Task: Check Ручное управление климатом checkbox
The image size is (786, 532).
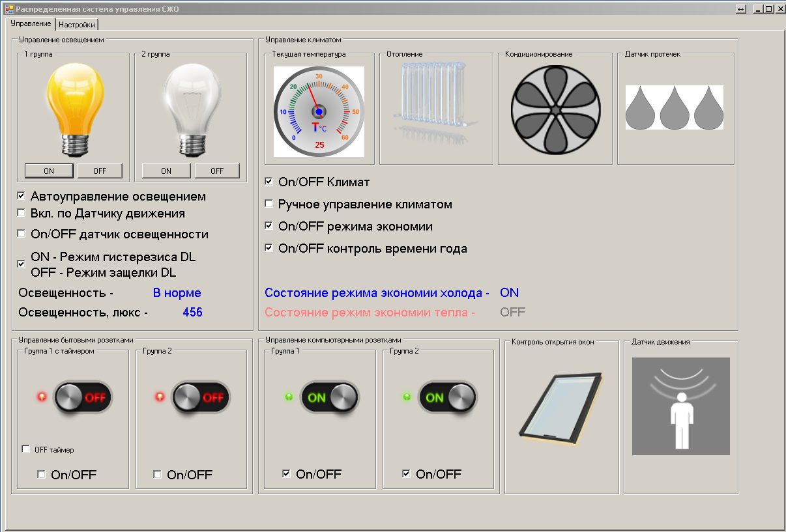Action: tap(269, 204)
